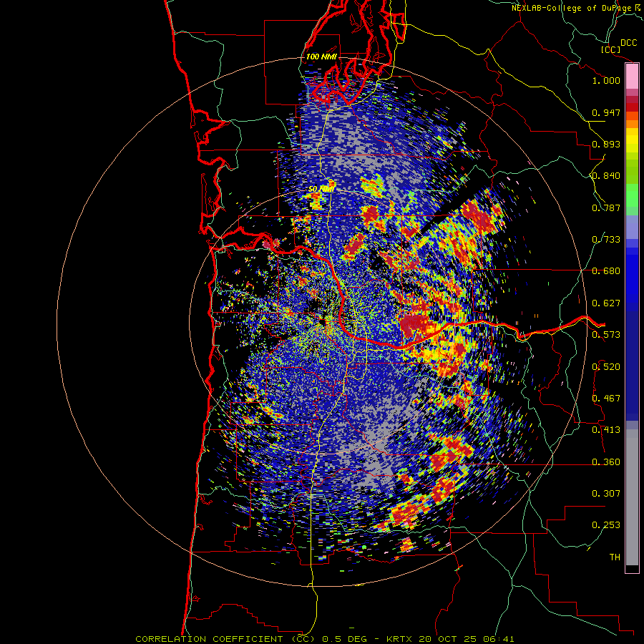
Task: Select the 0.307 legend value
Action: (606, 494)
